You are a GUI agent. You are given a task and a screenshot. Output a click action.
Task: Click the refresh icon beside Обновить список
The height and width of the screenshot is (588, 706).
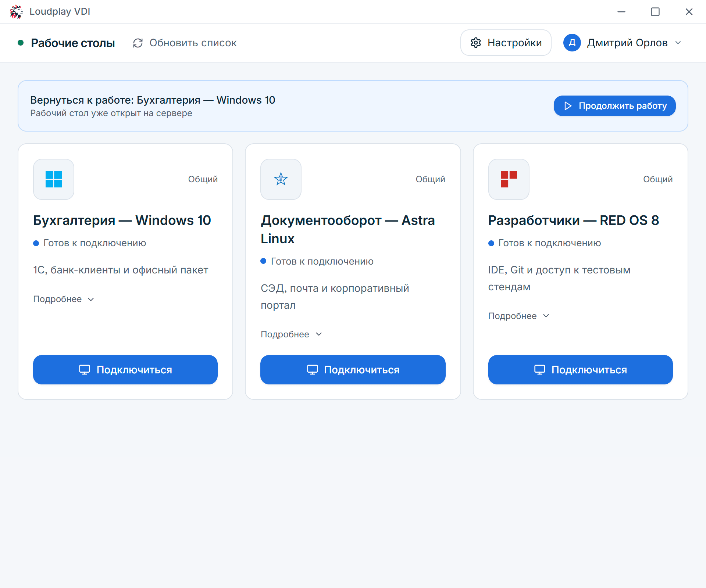click(x=138, y=43)
